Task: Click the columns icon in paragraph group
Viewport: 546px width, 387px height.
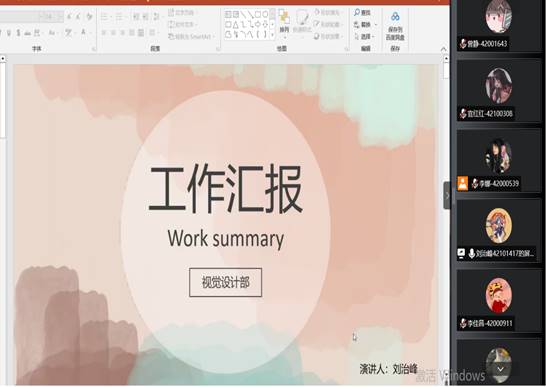Action: [153, 33]
